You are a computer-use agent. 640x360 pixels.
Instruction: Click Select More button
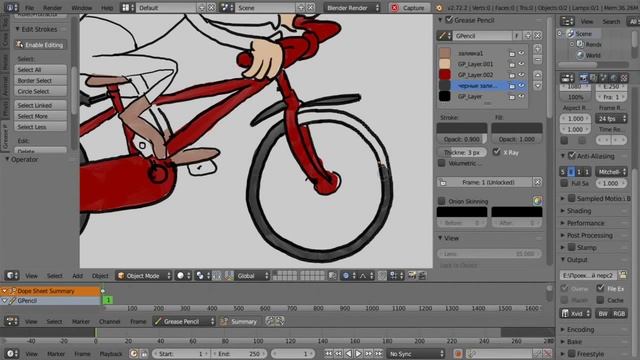click(40, 116)
